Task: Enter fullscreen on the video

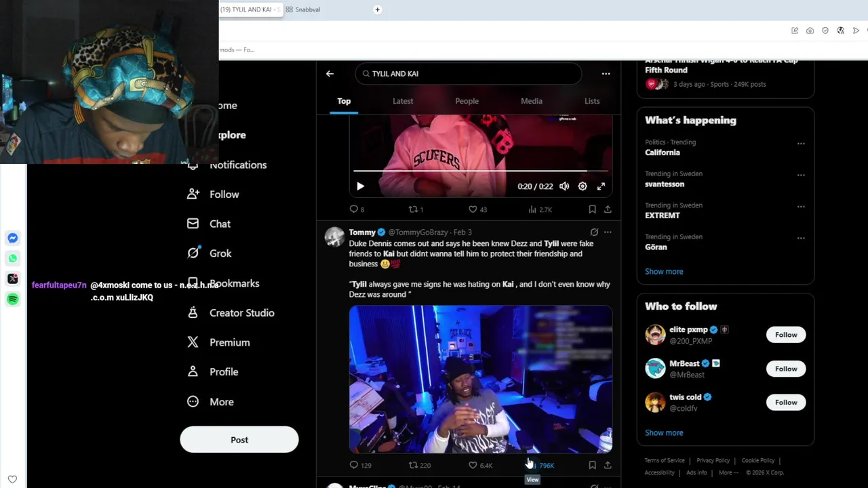Action: [601, 186]
